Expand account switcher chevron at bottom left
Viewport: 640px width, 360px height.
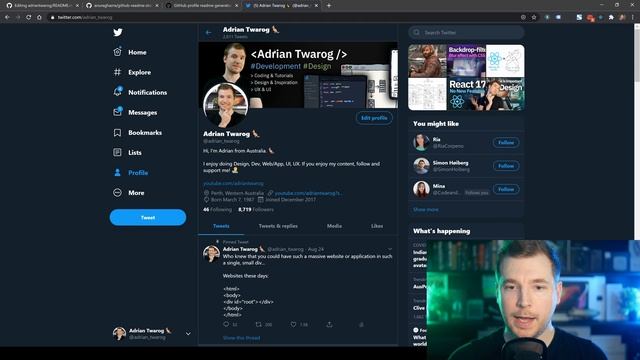click(x=188, y=333)
